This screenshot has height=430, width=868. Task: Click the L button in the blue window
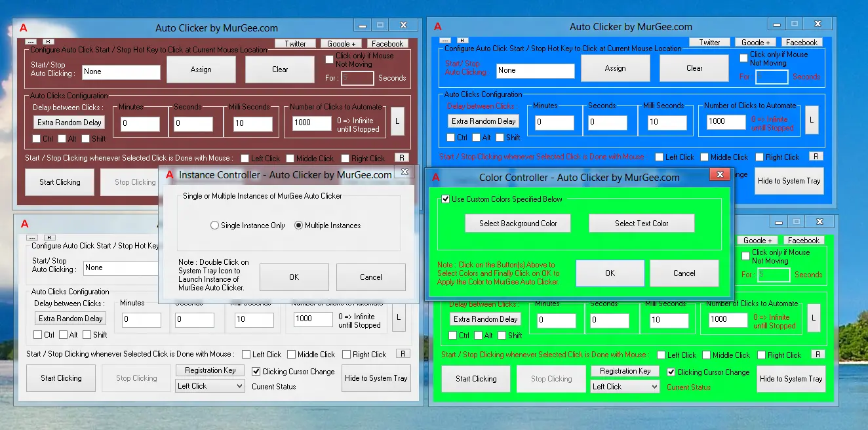[x=812, y=120]
